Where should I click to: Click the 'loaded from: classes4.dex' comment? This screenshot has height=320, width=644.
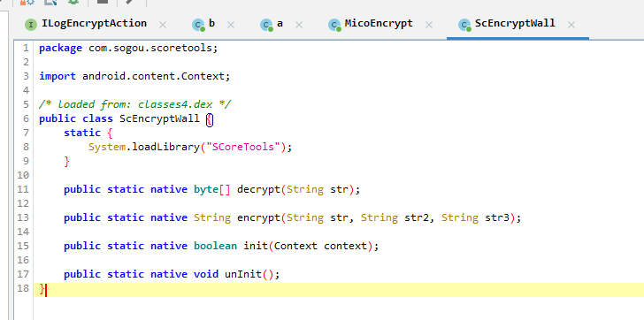134,104
